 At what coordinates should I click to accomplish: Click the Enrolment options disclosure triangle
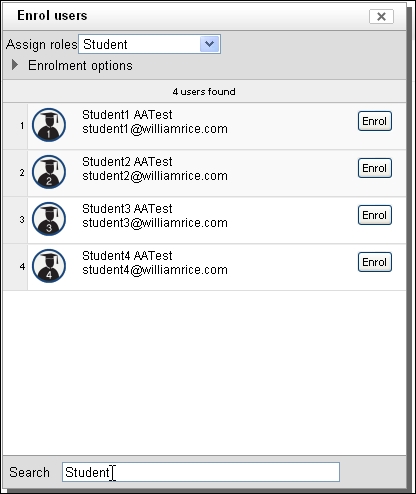coord(15,65)
